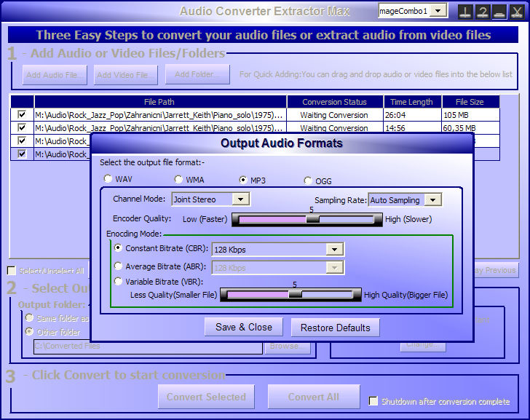Open the Channel Mode dropdown
Viewport: 530px width, 420px height.
[x=242, y=199]
